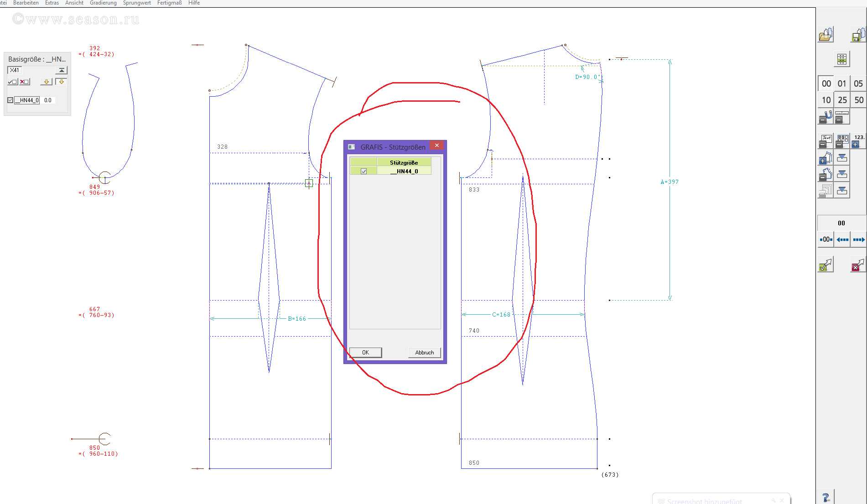Click the remove pattern piece minus icon
The height and width of the screenshot is (504, 867).
click(x=825, y=174)
